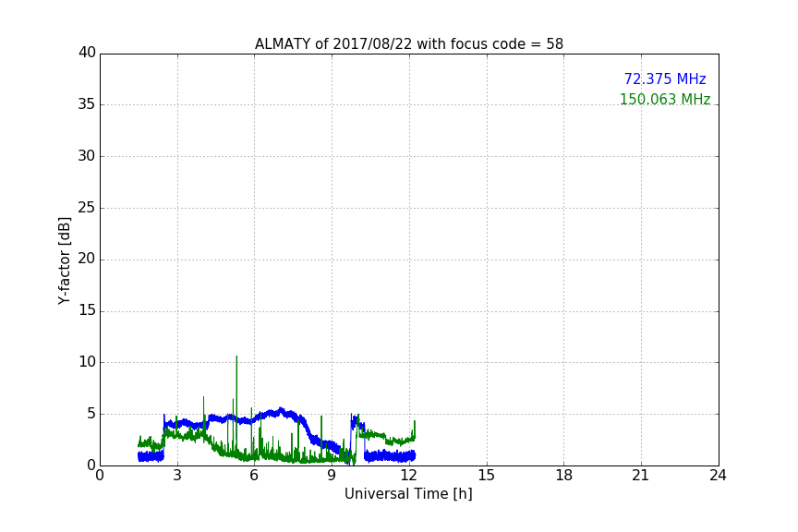The height and width of the screenshot is (532, 798).
Task: Click y-axis tick label 40
Action: pyautogui.click(x=87, y=53)
